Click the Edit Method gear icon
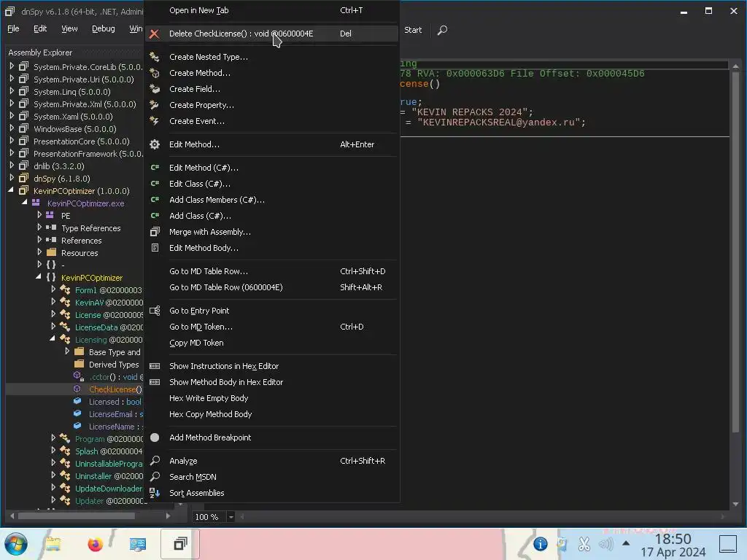This screenshot has height=560, width=747. [155, 144]
